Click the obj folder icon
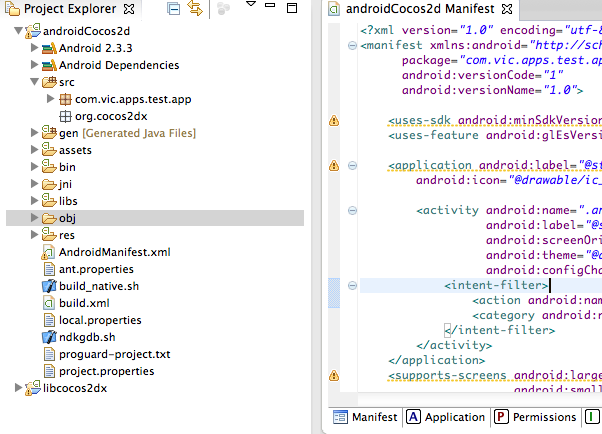602x434 pixels. [x=49, y=218]
